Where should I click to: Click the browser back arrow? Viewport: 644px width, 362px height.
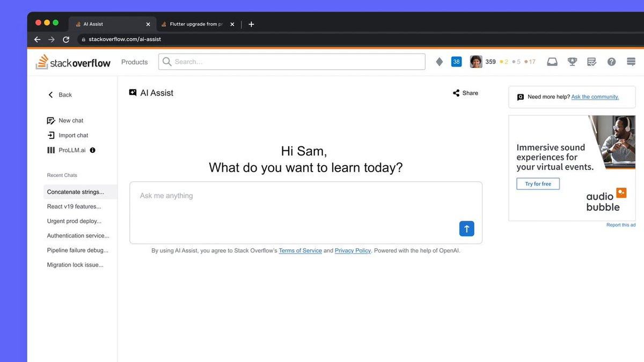click(x=37, y=39)
